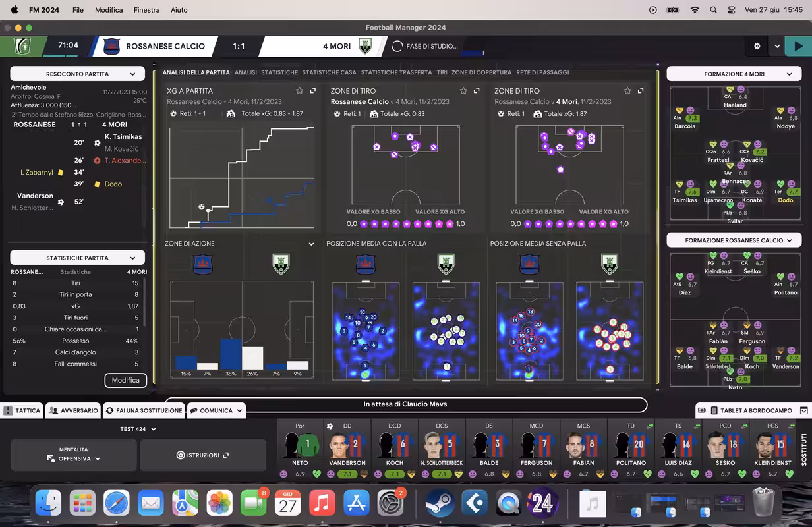The width and height of the screenshot is (812, 527).
Task: Open Football Manager 24 icon in Dock
Action: (x=542, y=504)
